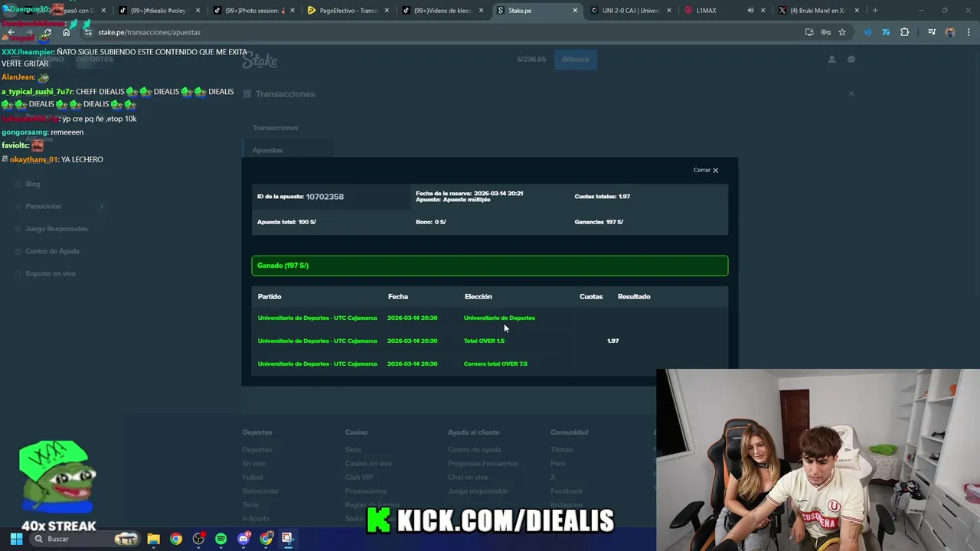Open the Chrome extensions puzzle menu
The height and width of the screenshot is (551, 980).
[904, 32]
